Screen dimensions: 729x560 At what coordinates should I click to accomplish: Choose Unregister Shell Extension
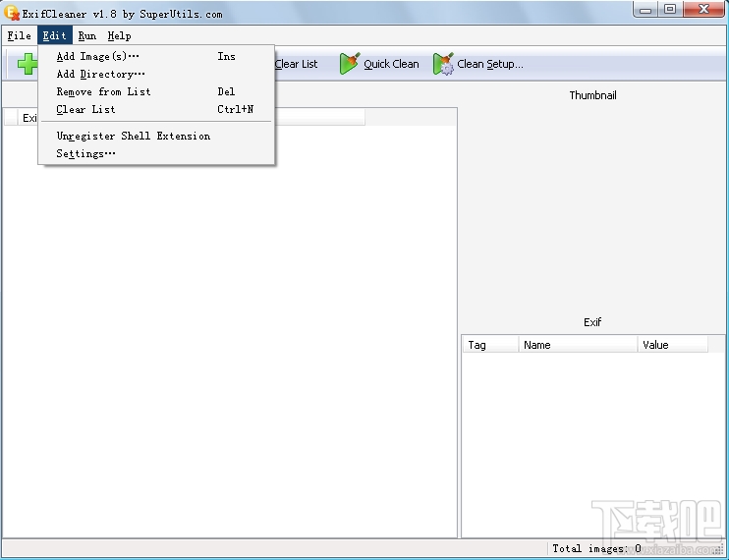coord(156,136)
